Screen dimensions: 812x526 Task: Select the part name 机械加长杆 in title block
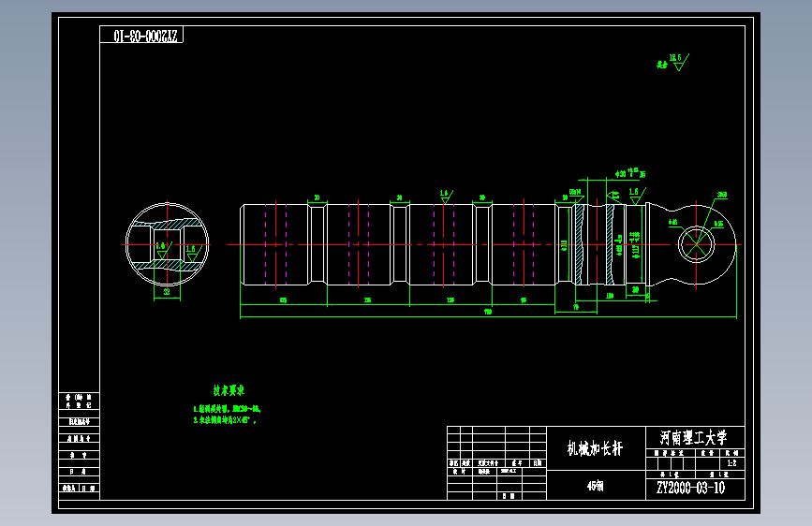coord(595,448)
